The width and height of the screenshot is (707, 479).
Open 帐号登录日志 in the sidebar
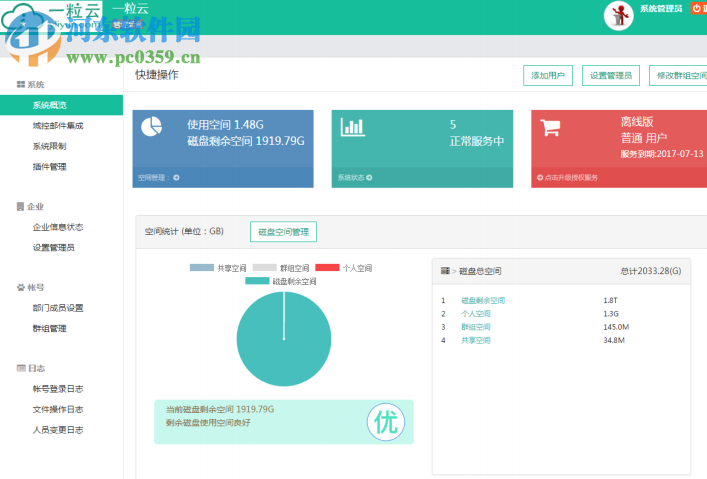58,389
